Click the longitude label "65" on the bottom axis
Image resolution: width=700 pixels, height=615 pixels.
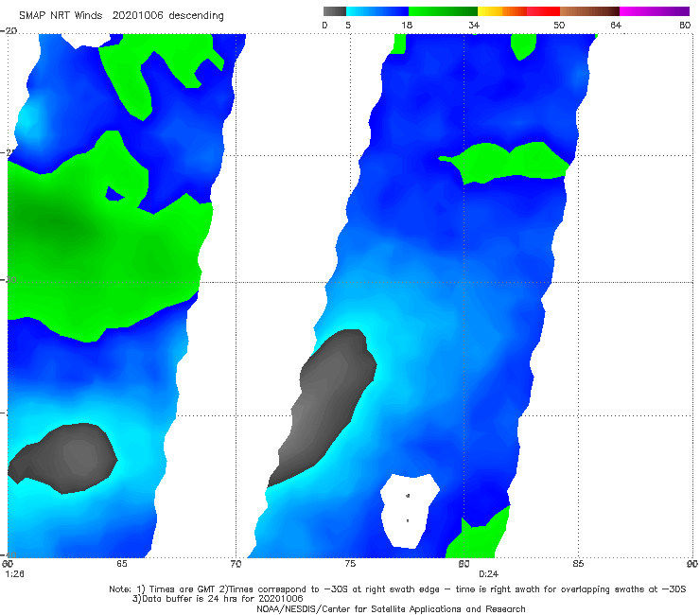tap(121, 564)
